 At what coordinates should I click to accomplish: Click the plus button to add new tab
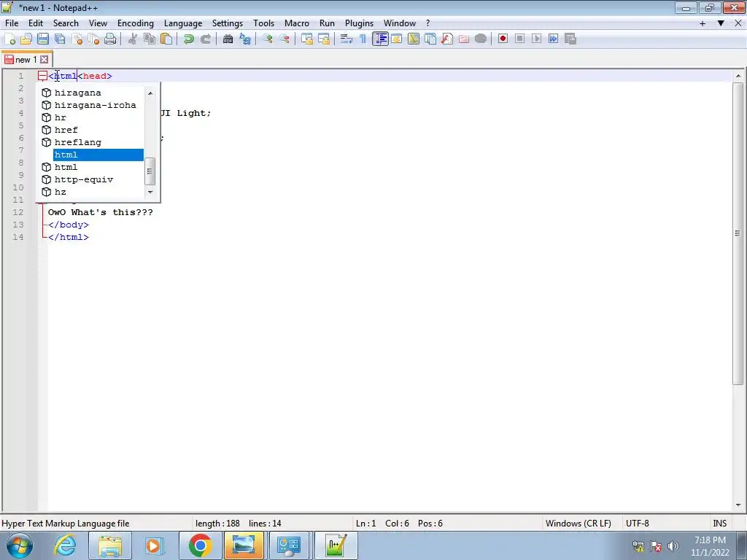[x=703, y=23]
